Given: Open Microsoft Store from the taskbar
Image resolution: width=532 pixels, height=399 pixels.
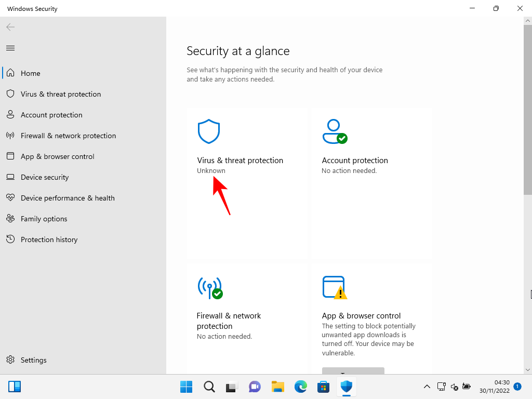Looking at the screenshot, I should click(323, 387).
